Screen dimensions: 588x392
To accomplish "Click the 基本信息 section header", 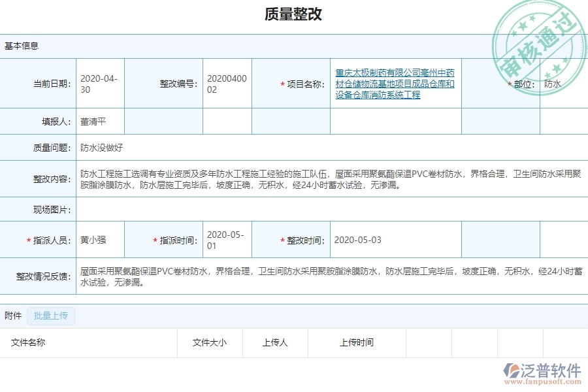I will [x=22, y=46].
